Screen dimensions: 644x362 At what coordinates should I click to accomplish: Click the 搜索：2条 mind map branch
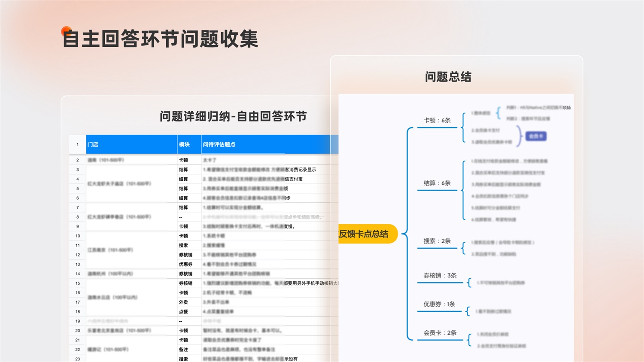[x=437, y=241]
